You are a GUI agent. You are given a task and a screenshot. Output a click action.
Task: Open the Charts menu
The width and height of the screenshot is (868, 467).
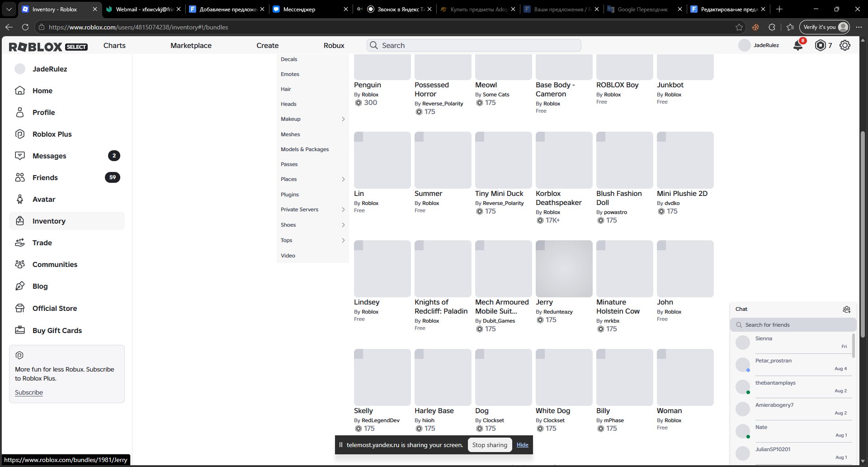point(114,45)
